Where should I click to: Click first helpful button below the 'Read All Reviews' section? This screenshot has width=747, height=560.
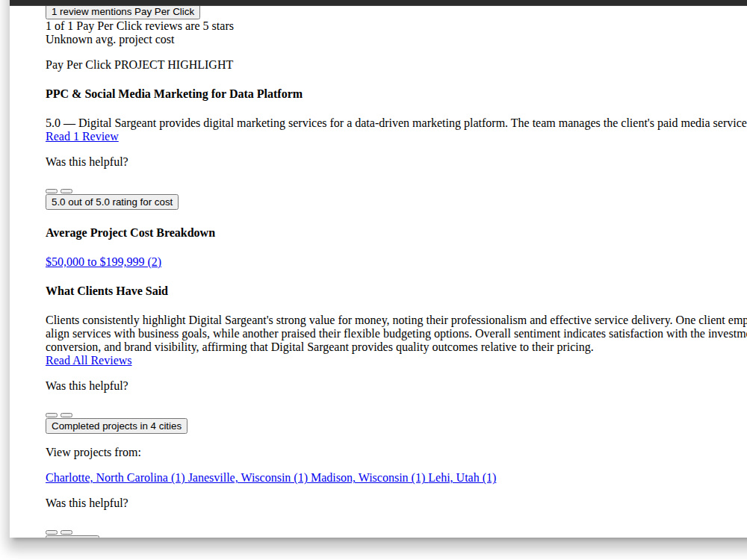tap(52, 415)
